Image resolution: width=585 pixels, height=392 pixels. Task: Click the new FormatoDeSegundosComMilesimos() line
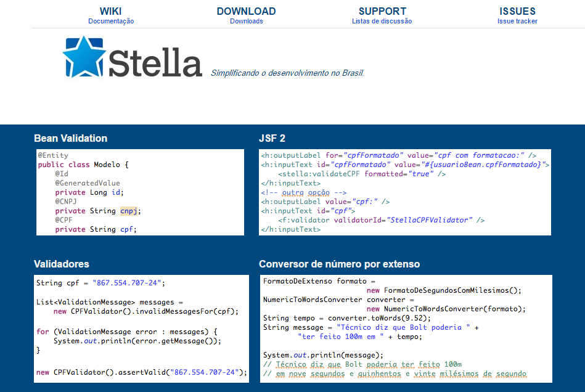click(x=444, y=290)
